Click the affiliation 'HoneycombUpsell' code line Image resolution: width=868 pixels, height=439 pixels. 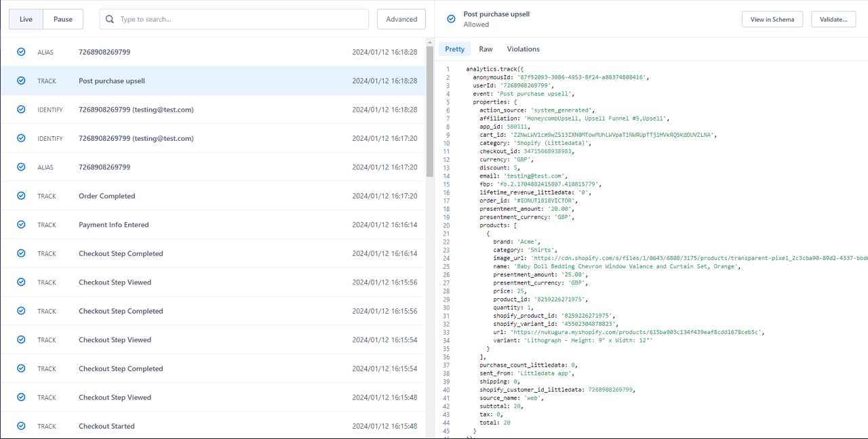click(574, 119)
